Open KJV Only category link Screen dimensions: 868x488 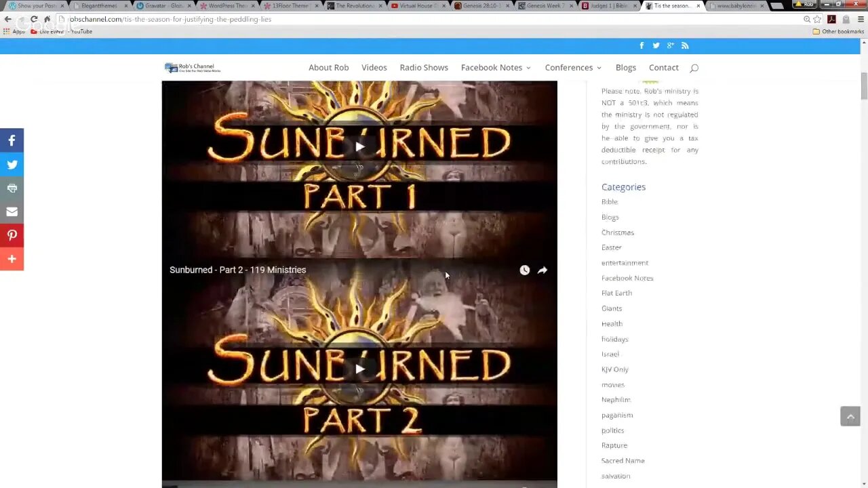click(615, 369)
